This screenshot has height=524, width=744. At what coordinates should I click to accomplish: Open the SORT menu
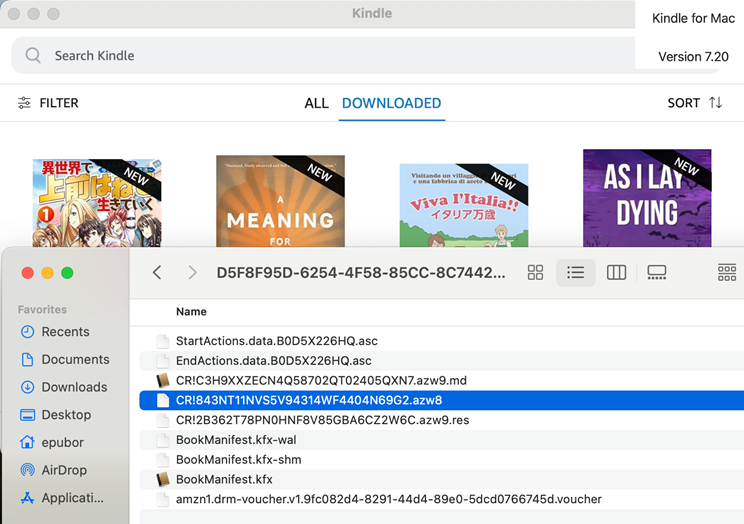(x=695, y=103)
